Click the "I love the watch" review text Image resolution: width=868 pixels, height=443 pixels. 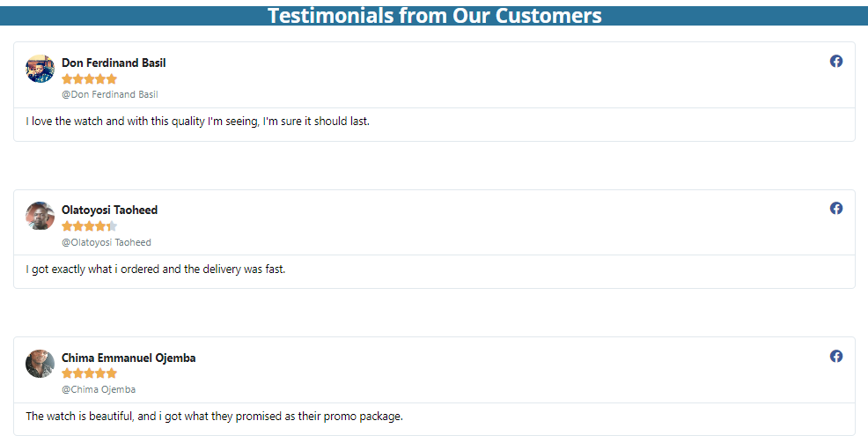click(x=197, y=122)
